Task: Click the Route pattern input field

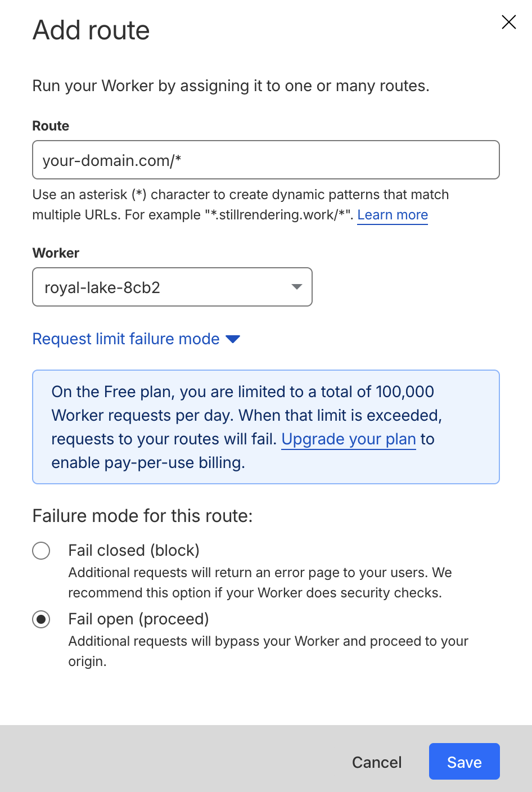Action: pos(265,160)
